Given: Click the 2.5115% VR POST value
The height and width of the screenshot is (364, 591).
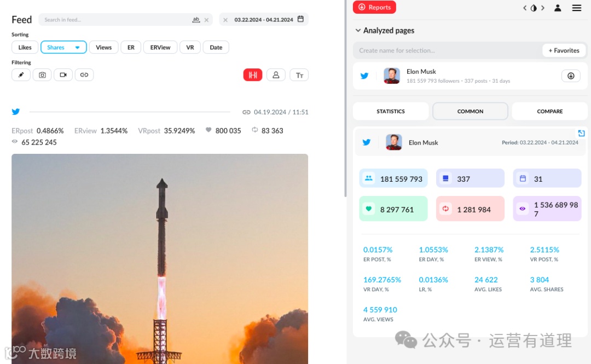Looking at the screenshot, I should (544, 250).
